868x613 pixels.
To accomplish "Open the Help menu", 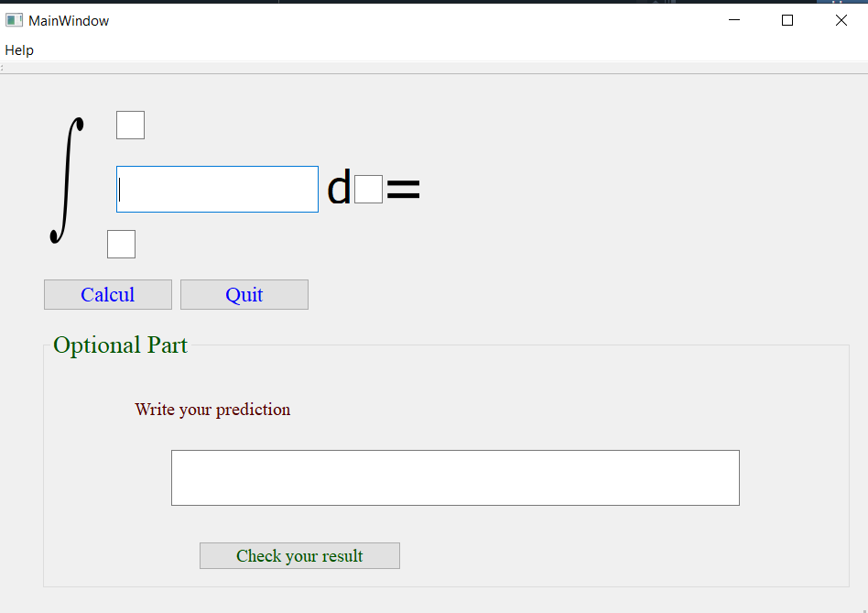I will 19,50.
